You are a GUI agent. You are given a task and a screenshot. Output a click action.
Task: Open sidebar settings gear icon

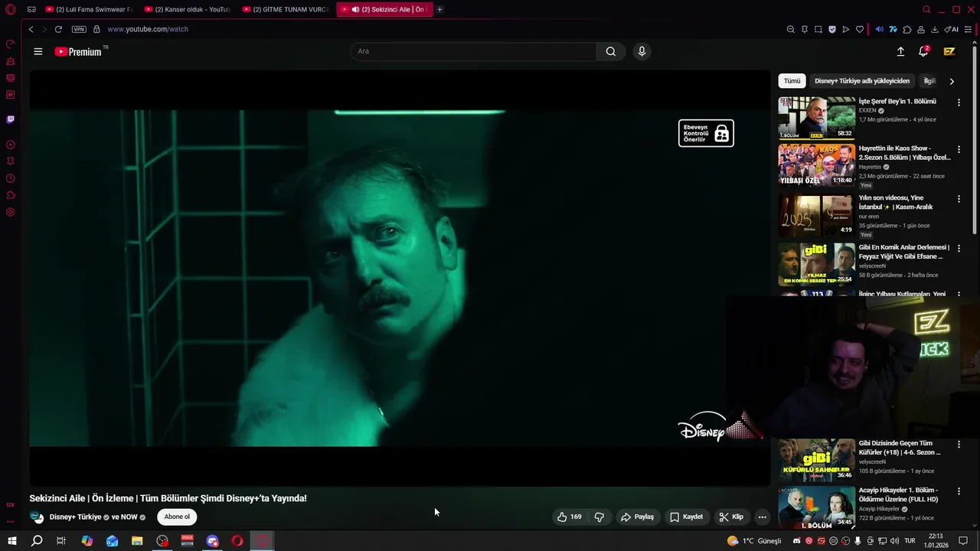pos(11,212)
